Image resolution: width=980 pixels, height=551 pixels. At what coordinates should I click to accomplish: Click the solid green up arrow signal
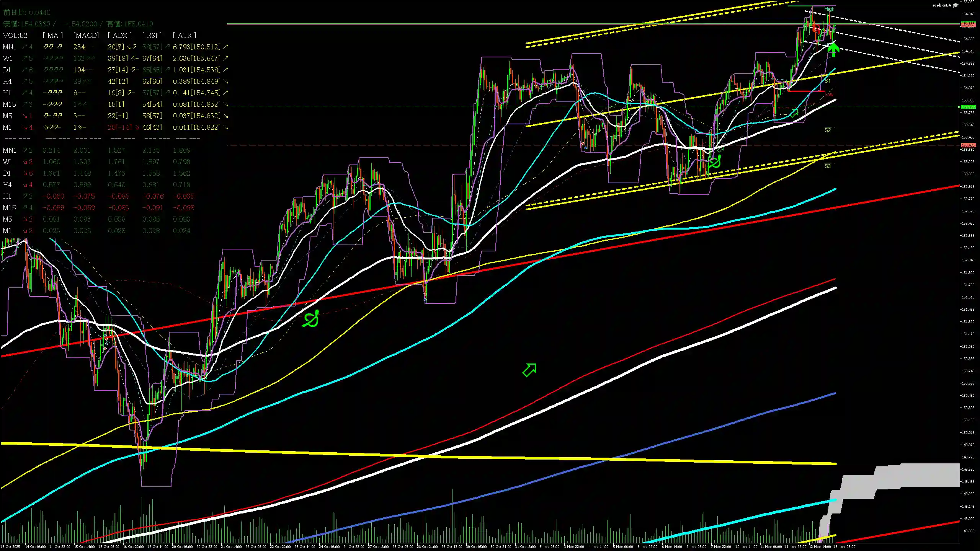[833, 50]
